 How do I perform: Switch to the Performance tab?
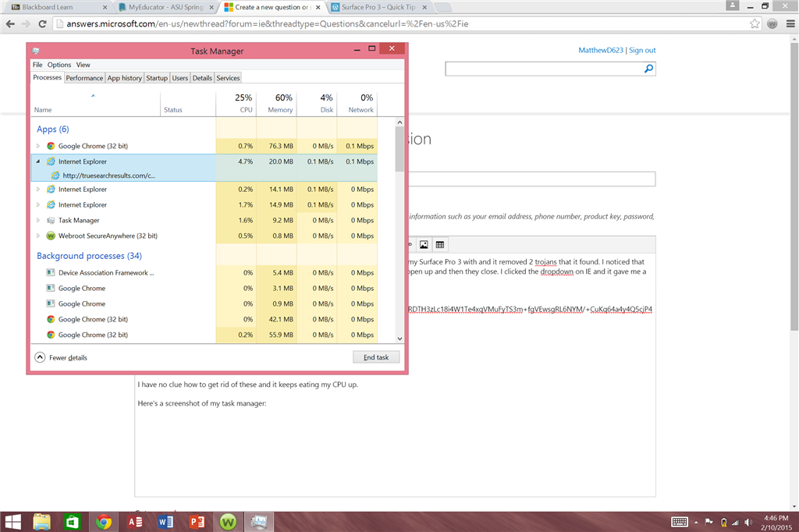84,78
